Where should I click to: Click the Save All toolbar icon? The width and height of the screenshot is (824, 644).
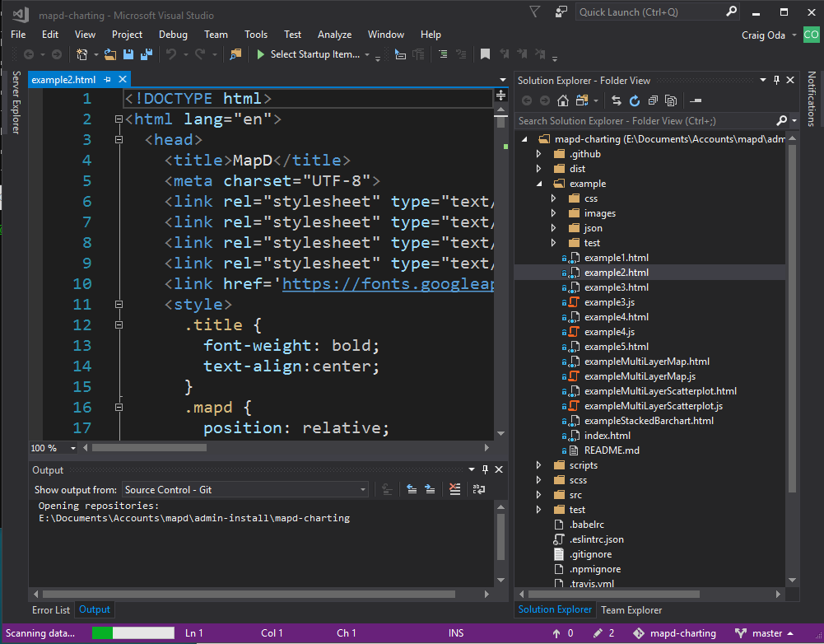point(147,54)
